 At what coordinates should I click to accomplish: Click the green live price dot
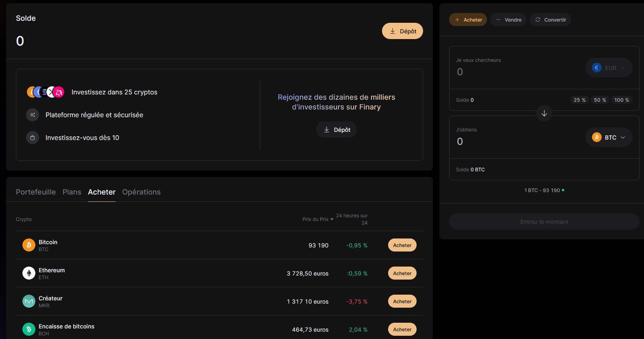(563, 190)
